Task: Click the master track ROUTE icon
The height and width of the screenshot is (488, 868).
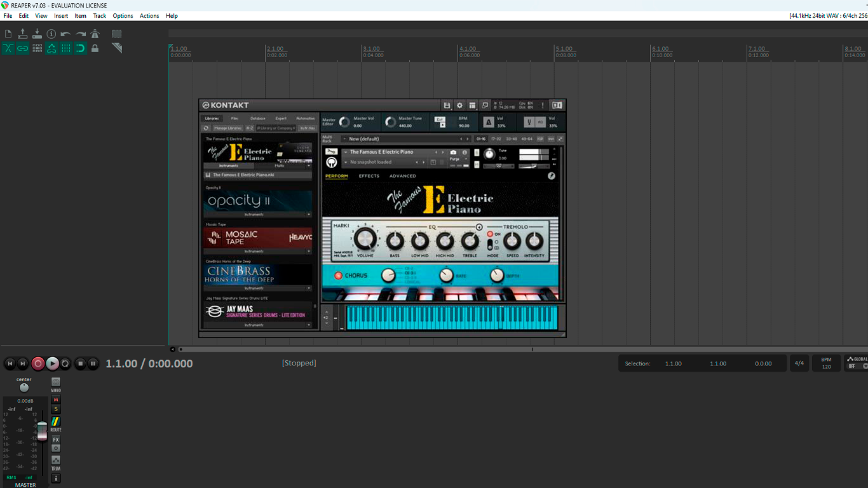Action: pos(56,422)
